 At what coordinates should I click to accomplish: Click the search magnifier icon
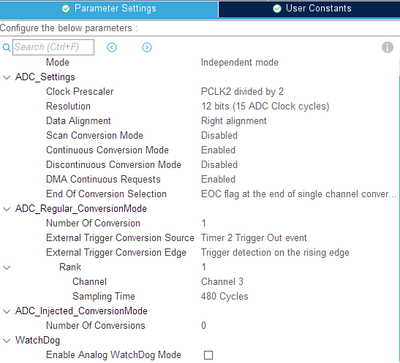point(6,47)
